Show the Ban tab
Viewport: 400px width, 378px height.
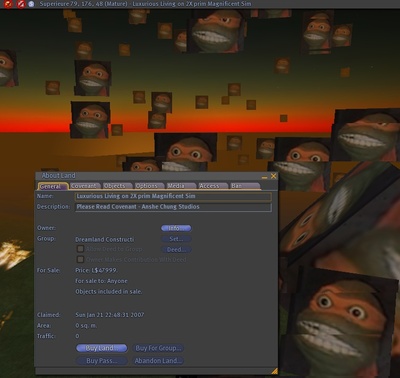click(x=244, y=186)
